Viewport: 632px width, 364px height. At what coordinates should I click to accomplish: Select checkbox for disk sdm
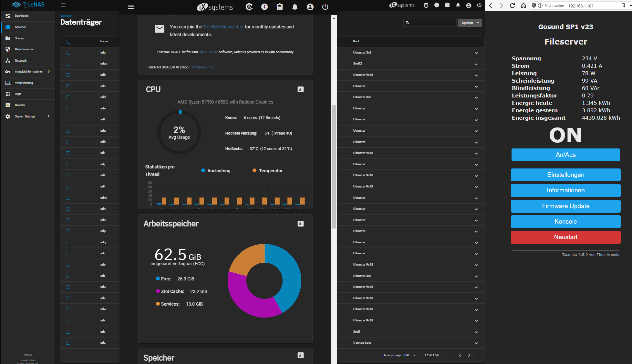[x=68, y=198]
